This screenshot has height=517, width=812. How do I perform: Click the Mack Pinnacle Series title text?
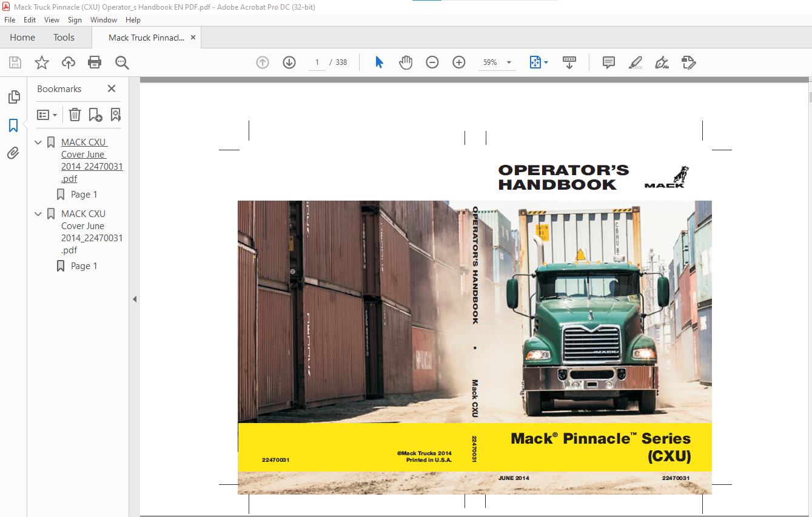[x=600, y=447]
